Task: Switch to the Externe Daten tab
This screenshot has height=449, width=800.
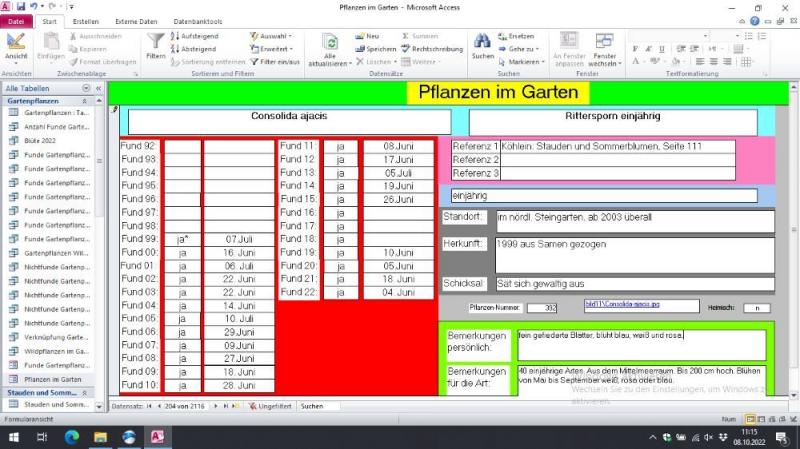Action: tap(135, 21)
